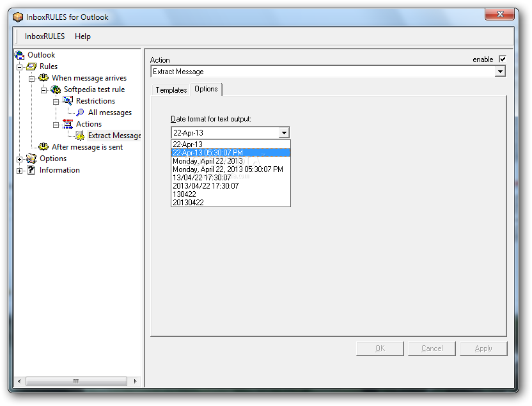Click the date format field showing 22-Apr-13
This screenshot has width=532, height=406.
225,132
